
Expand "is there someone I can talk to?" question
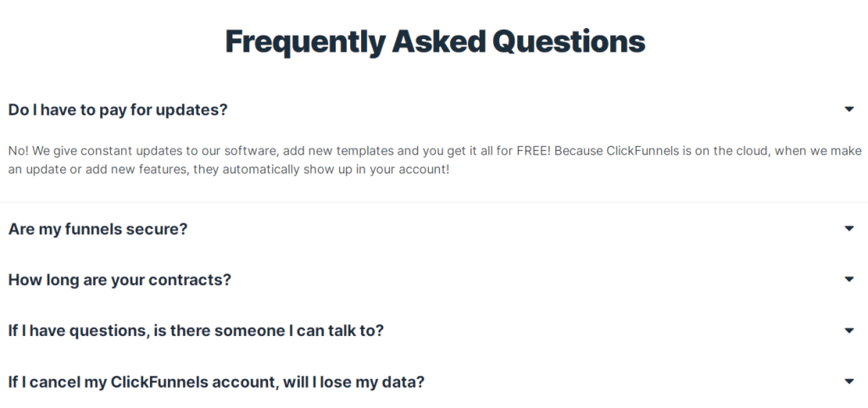pyautogui.click(x=196, y=331)
